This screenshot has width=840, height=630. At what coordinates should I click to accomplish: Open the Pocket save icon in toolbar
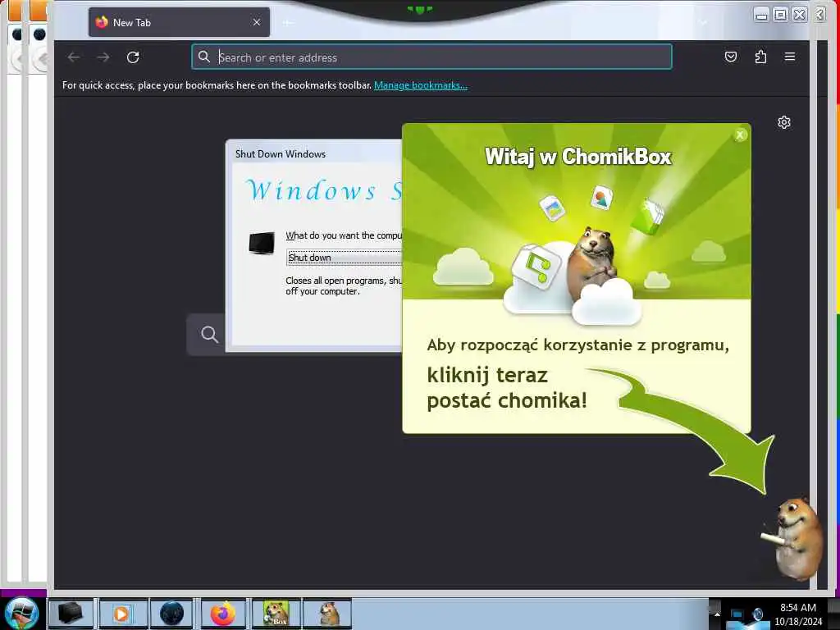click(x=731, y=57)
